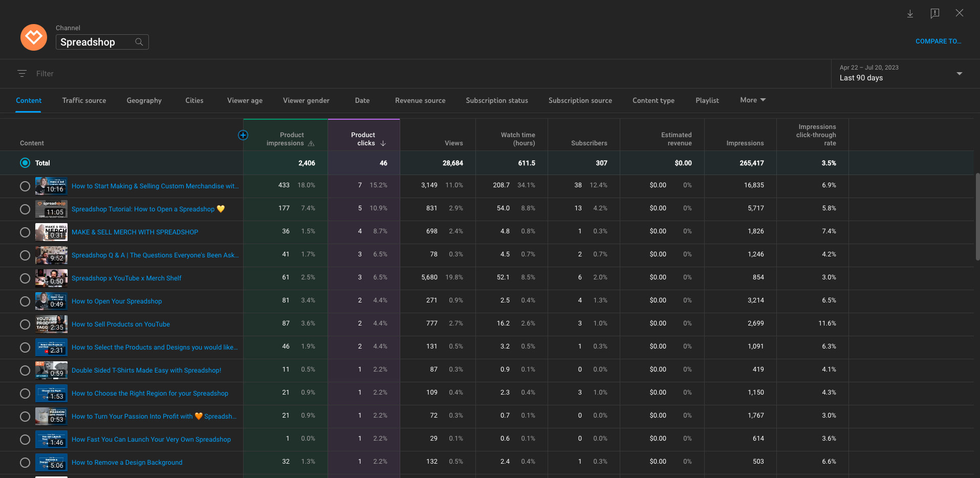
Task: Click the filter lines icon
Action: (x=22, y=74)
